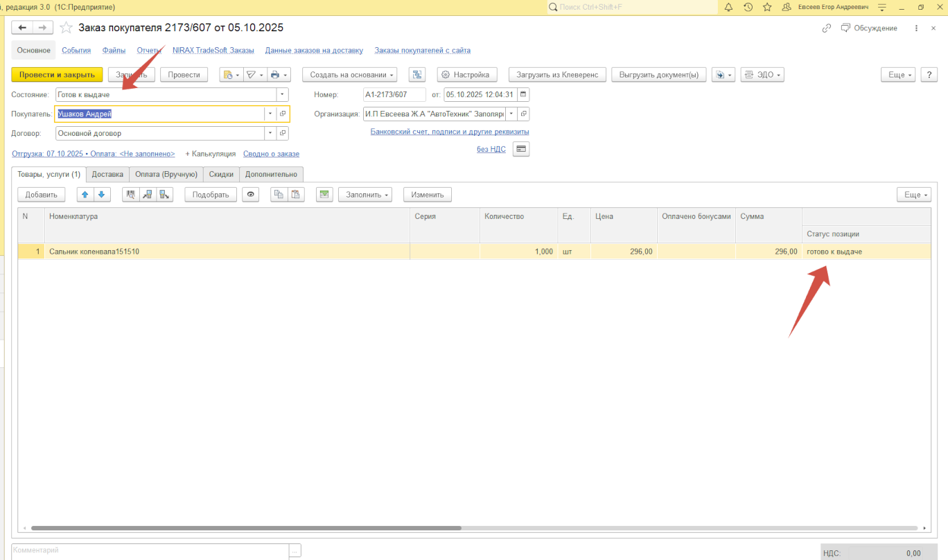
Task: Click the Комментарий input field
Action: (149, 550)
